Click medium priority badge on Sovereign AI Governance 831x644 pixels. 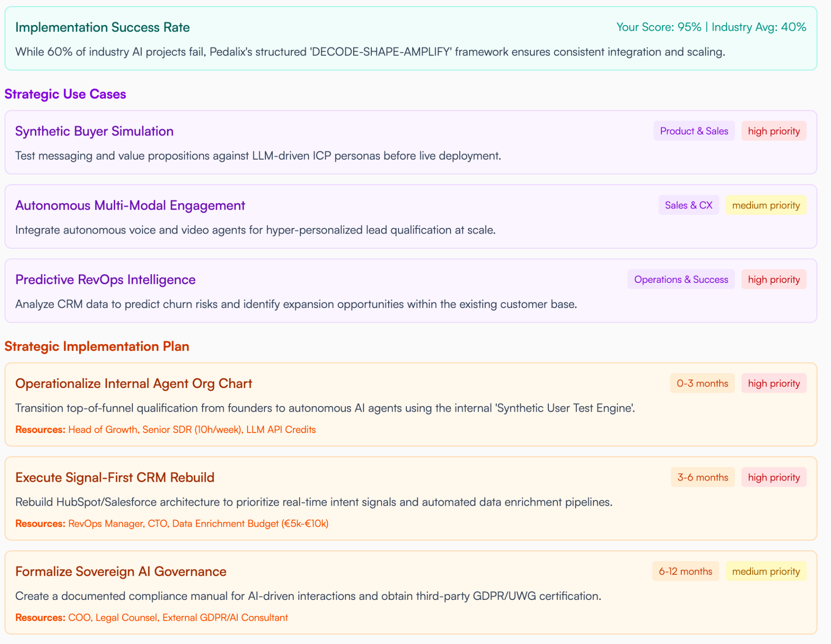[x=766, y=571]
